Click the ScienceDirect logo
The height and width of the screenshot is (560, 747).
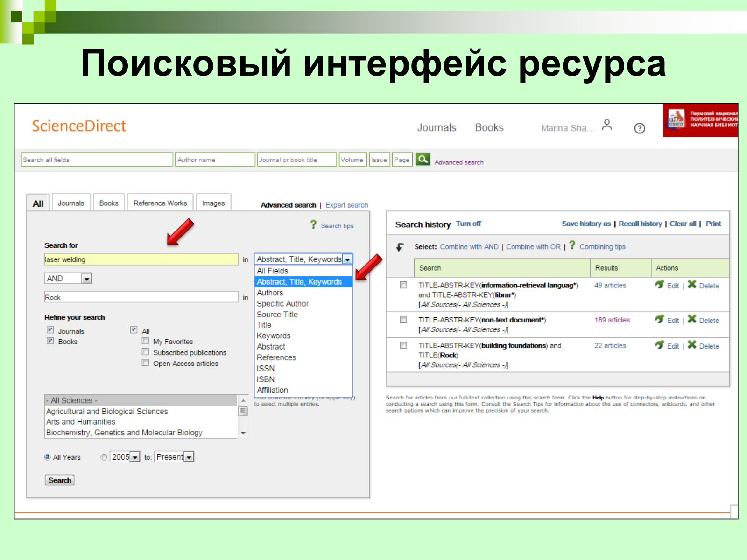[79, 126]
